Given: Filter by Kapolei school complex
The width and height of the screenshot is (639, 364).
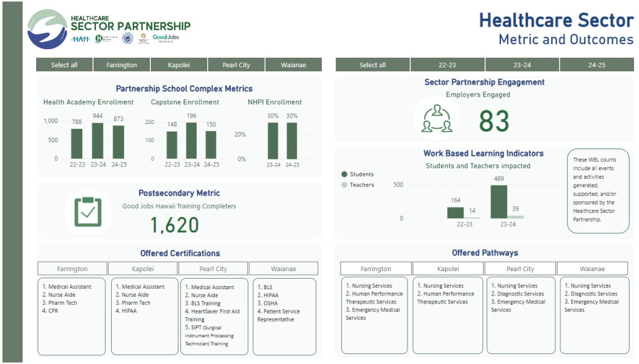Looking at the screenshot, I should click(179, 65).
